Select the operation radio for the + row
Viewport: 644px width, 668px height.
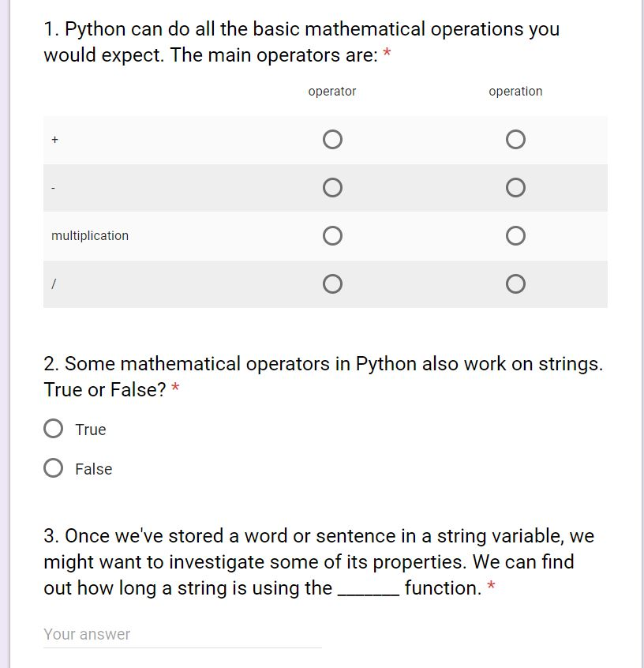tap(515, 140)
